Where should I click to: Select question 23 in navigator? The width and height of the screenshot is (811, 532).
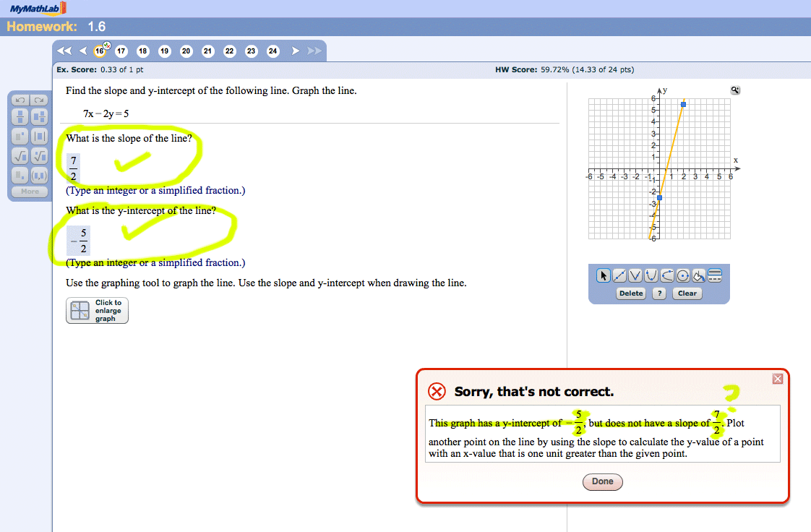pyautogui.click(x=252, y=51)
